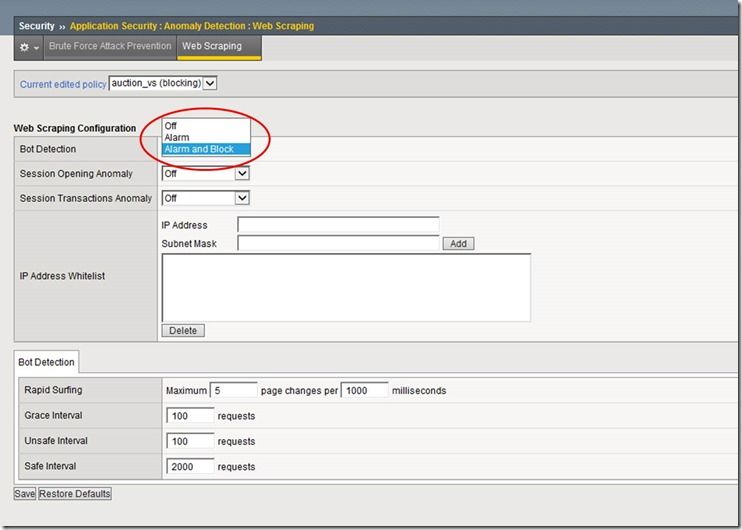Click the Grace Interval requests field

pos(190,415)
